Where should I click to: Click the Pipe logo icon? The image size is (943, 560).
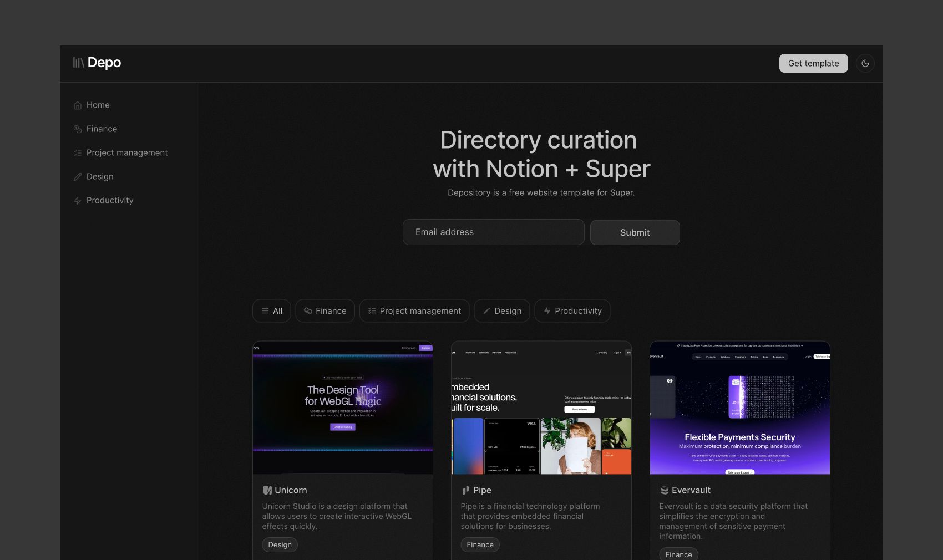pos(466,490)
